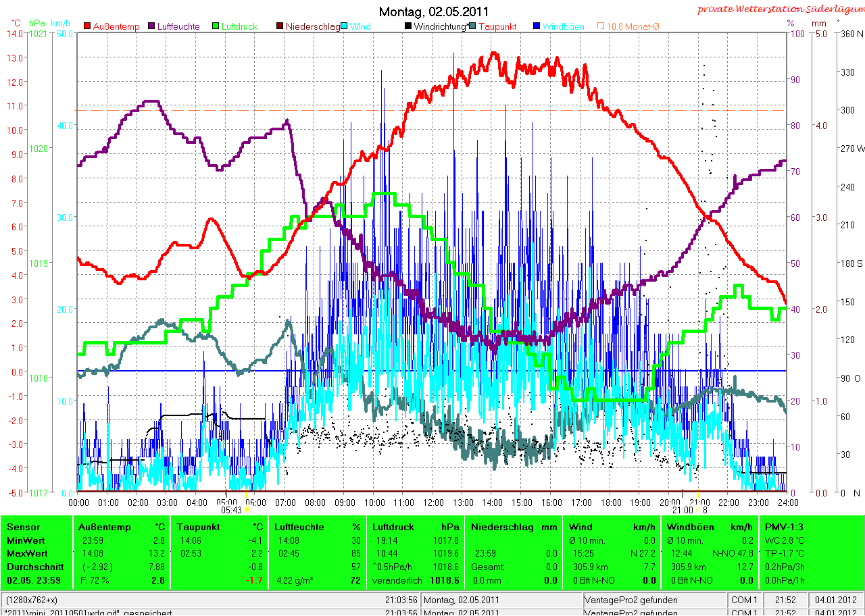Click the private Wetterstation Süderlügum text
The image size is (865, 616).
781,9
